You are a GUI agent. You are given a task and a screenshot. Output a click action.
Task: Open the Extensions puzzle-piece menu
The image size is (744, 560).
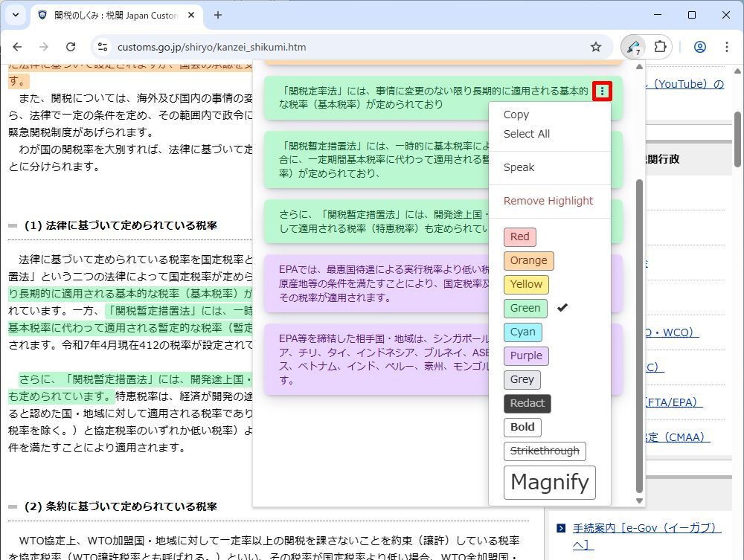660,47
